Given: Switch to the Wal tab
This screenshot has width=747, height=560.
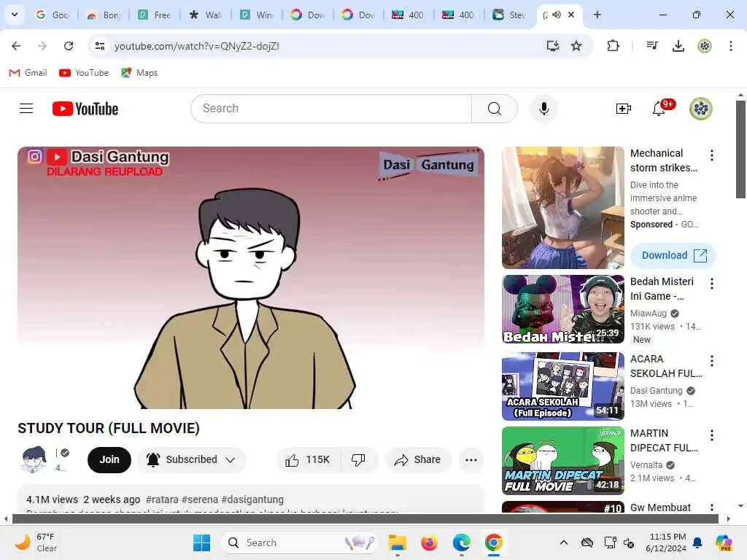Looking at the screenshot, I should [x=205, y=15].
